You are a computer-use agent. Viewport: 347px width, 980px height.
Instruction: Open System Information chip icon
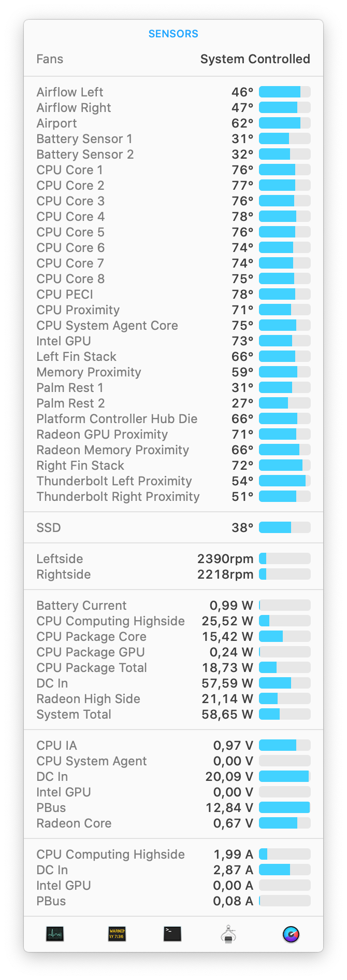pyautogui.click(x=228, y=934)
